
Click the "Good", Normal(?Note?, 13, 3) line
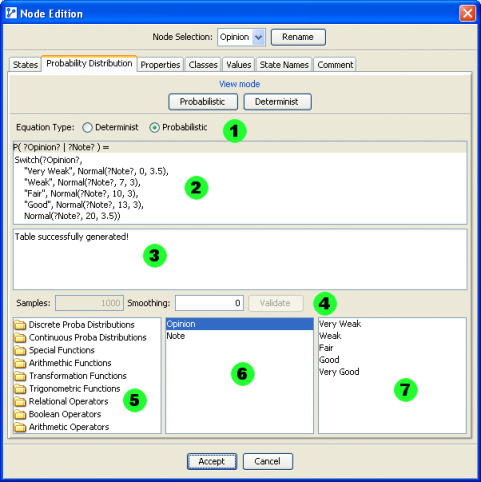click(x=84, y=205)
